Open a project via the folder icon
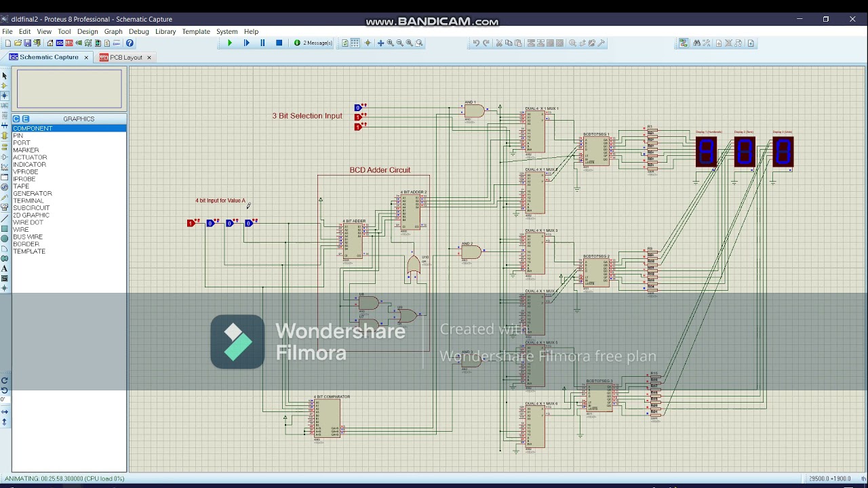The height and width of the screenshot is (488, 868). click(x=18, y=43)
